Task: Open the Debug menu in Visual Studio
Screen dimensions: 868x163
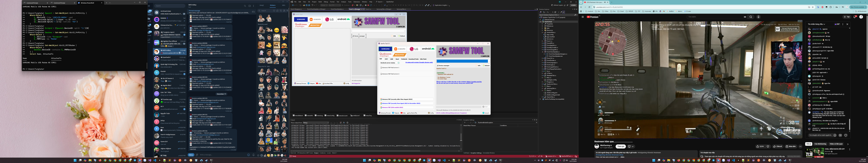Action: [326, 2]
